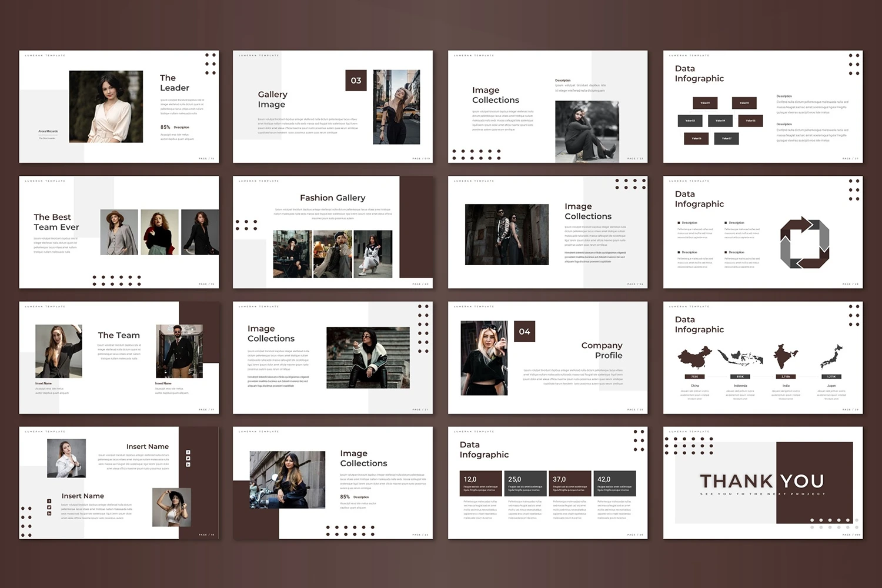The width and height of the screenshot is (882, 588).
Task: Click the Value 07 box in the infographic
Action: point(727,138)
